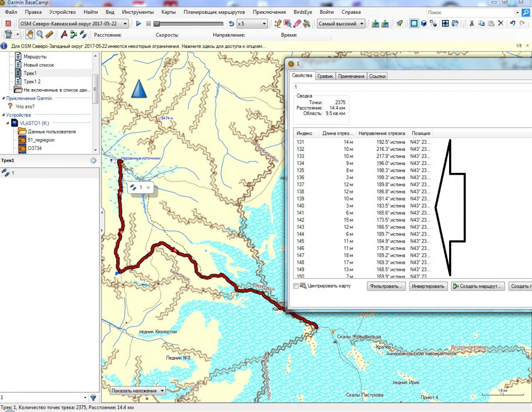Switch to 3D map view icon

[x=424, y=24]
